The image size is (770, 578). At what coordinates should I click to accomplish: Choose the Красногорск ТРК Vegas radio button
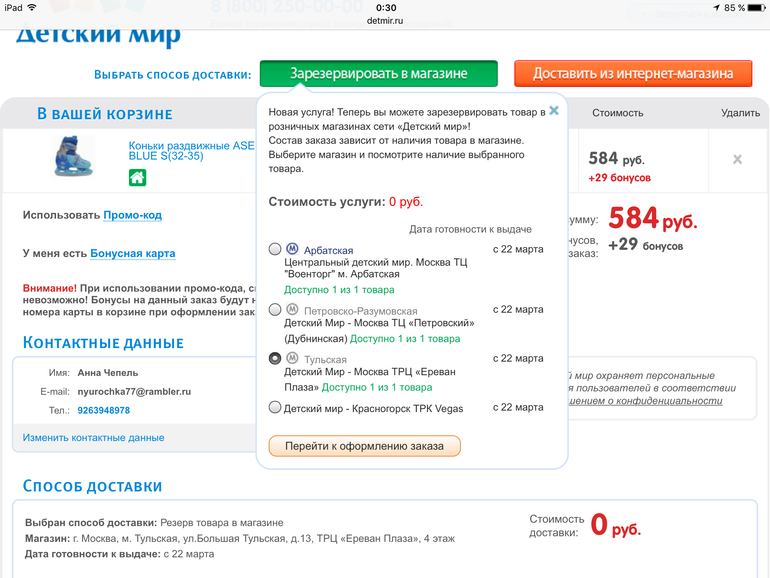tap(275, 408)
